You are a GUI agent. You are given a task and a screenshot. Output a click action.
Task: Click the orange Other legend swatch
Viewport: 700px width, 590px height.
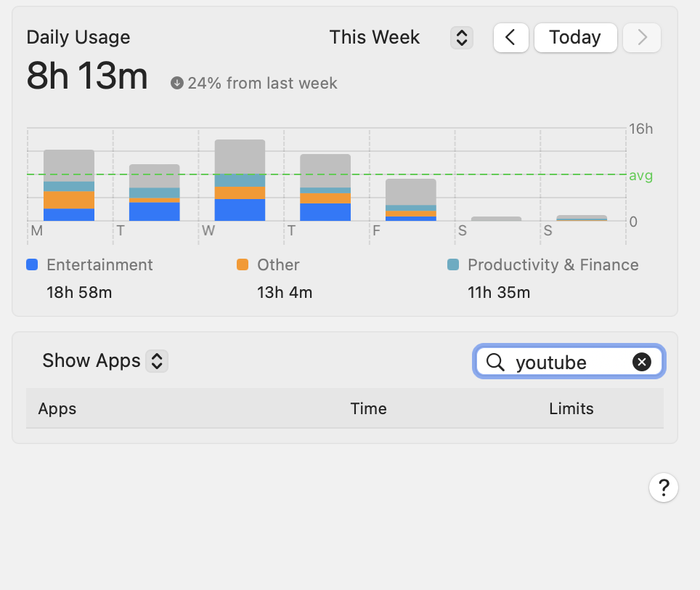click(243, 264)
